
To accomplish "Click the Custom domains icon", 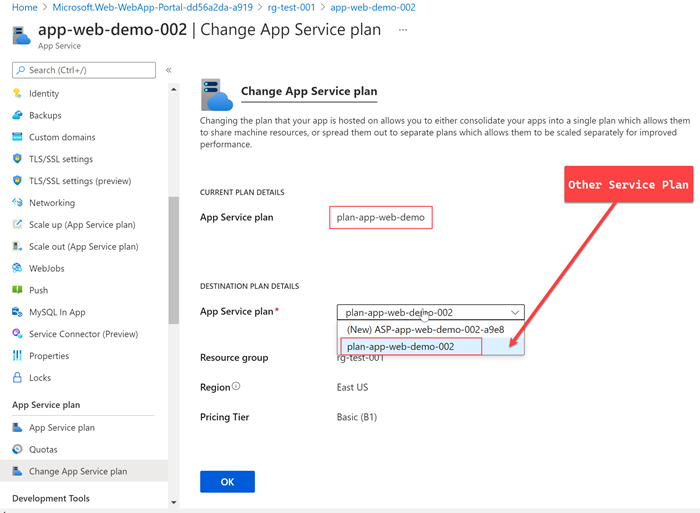I will point(17,137).
